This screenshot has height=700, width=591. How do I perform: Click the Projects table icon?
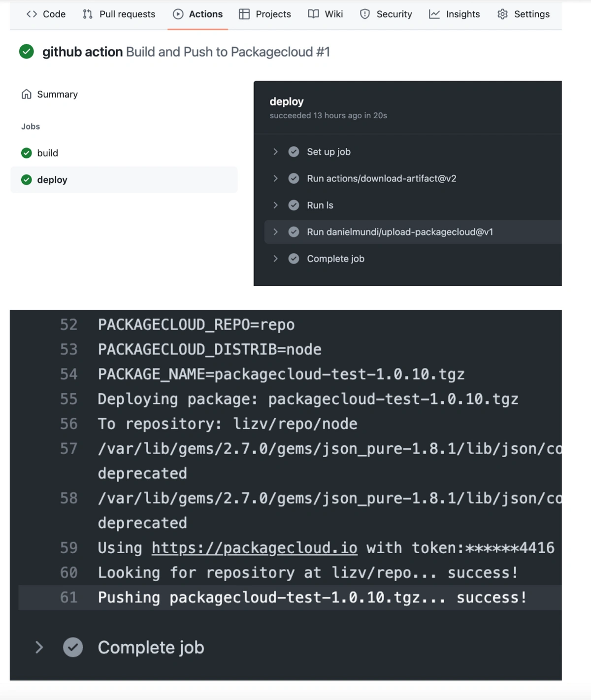(244, 14)
